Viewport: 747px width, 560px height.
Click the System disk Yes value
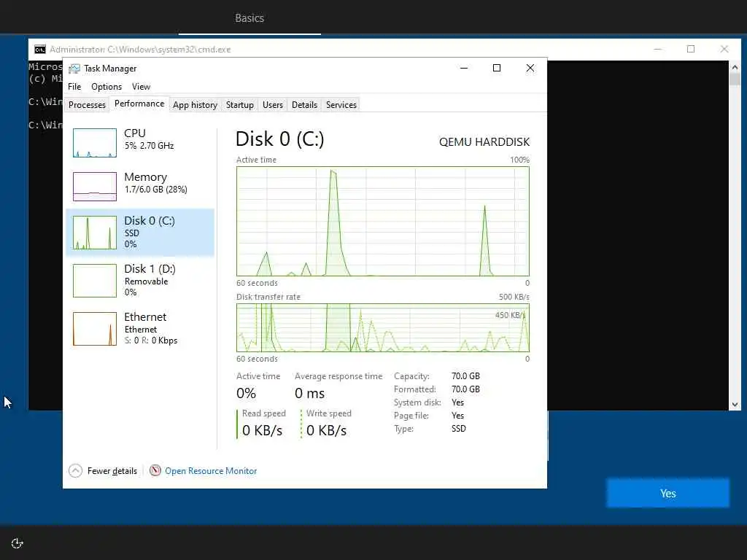pos(458,402)
